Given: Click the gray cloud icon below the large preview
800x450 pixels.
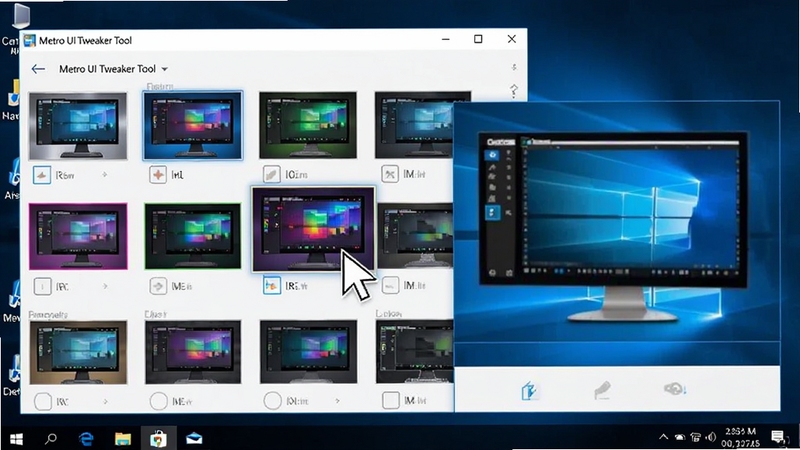Looking at the screenshot, I should pos(674,389).
